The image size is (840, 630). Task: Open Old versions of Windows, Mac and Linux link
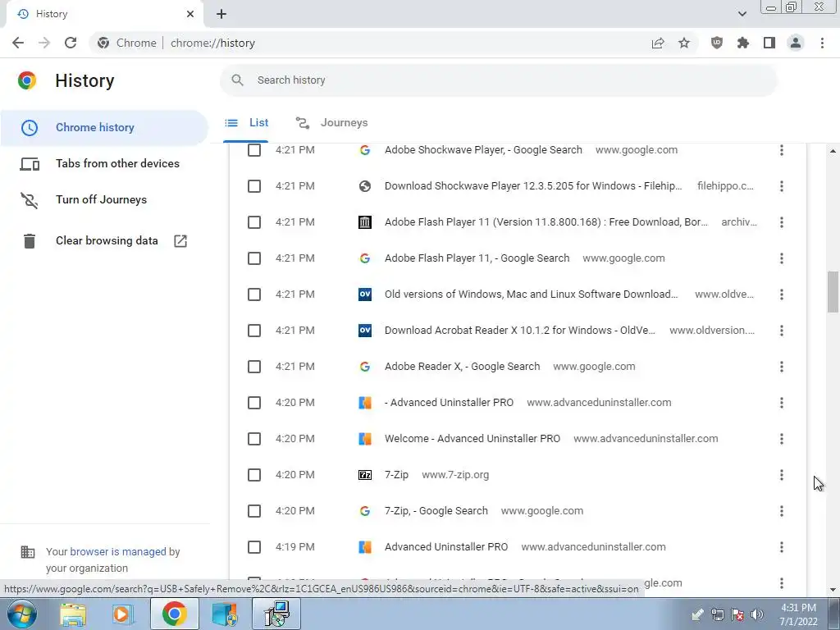coord(531,294)
